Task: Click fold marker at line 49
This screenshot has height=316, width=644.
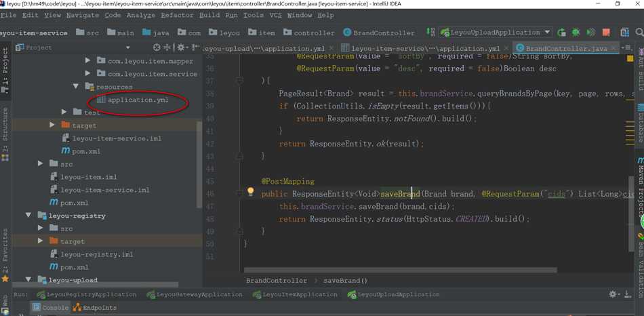Action: [239, 231]
